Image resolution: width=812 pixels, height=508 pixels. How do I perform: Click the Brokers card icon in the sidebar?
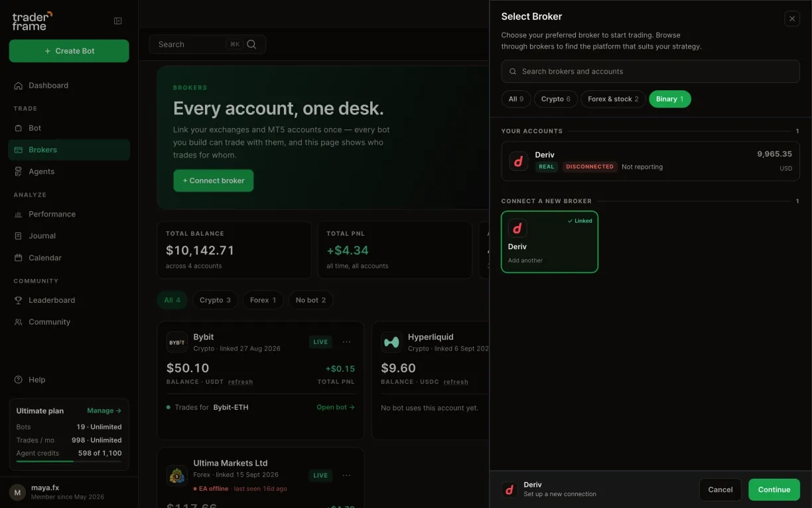[x=19, y=150]
